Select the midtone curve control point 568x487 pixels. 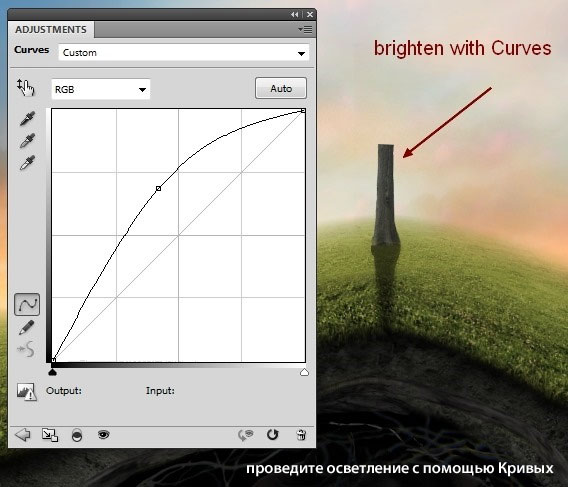pyautogui.click(x=158, y=188)
